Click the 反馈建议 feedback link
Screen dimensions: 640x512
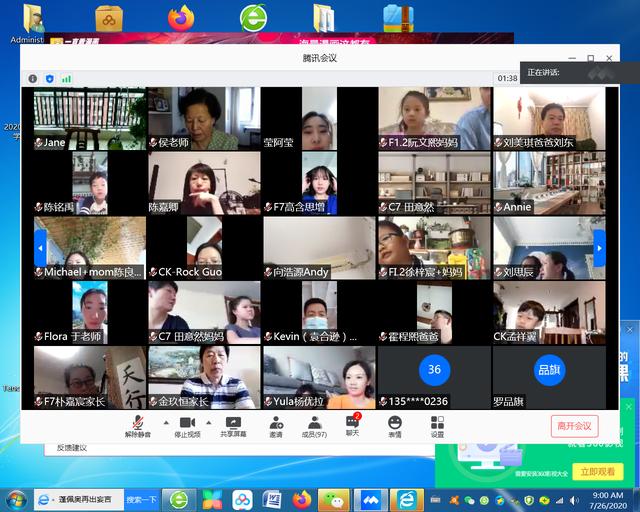72,448
